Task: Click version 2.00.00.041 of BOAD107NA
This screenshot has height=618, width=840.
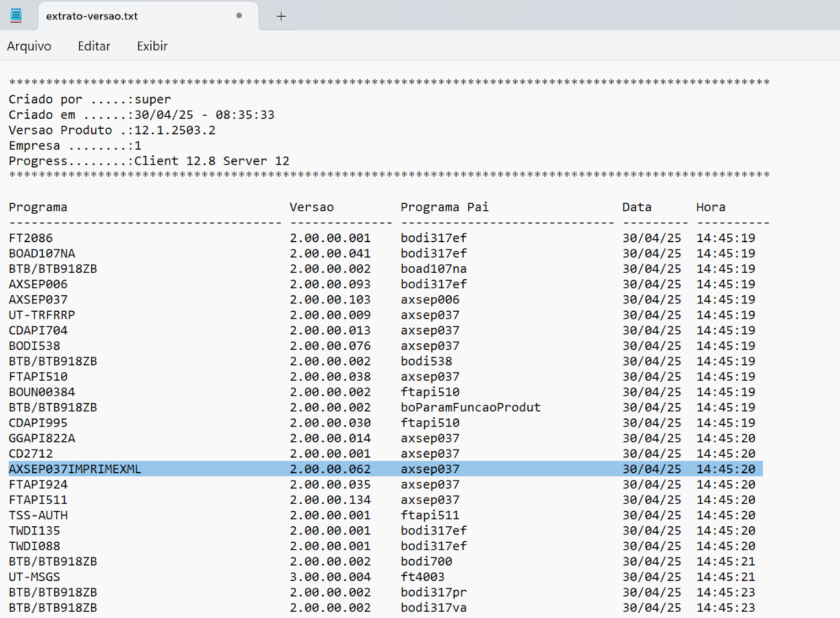Action: click(x=331, y=253)
